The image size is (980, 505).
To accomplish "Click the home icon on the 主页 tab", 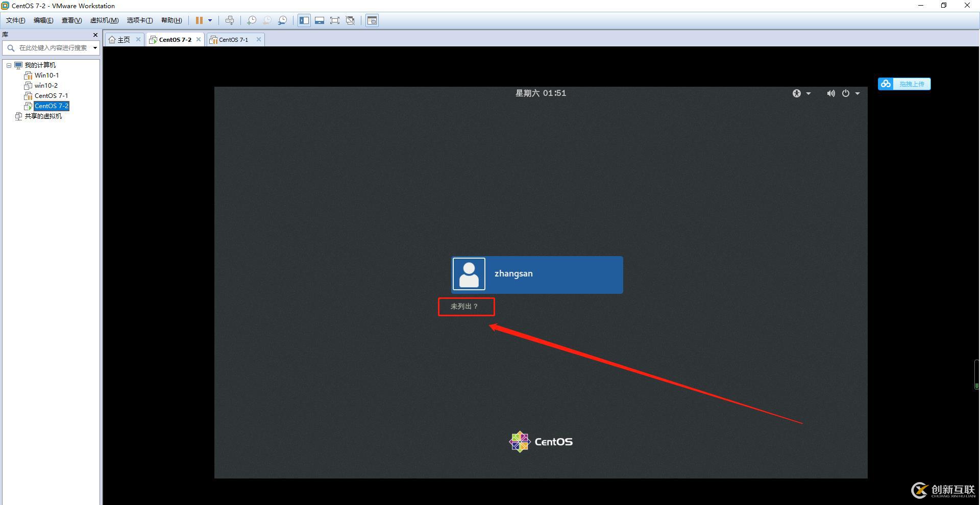I will pyautogui.click(x=112, y=40).
